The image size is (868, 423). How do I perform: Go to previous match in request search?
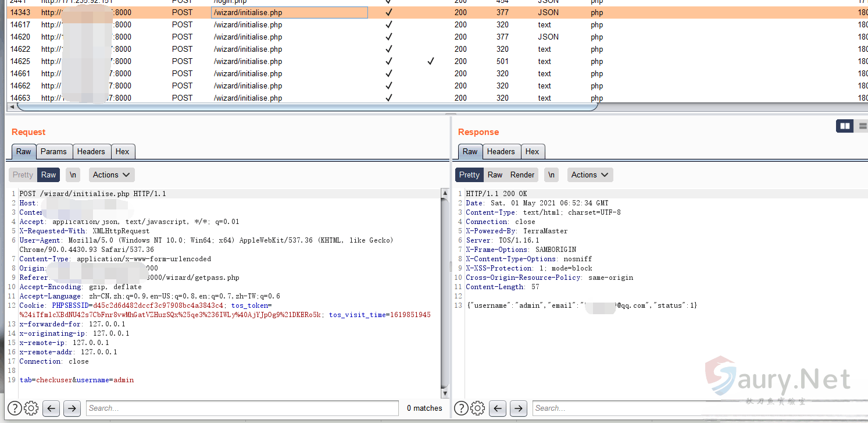pyautogui.click(x=51, y=408)
